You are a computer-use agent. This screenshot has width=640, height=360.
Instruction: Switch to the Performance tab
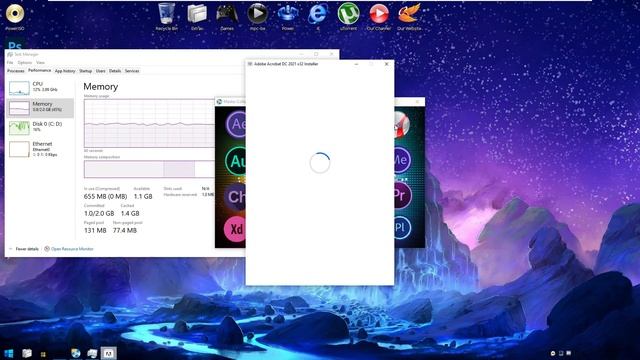tap(40, 71)
